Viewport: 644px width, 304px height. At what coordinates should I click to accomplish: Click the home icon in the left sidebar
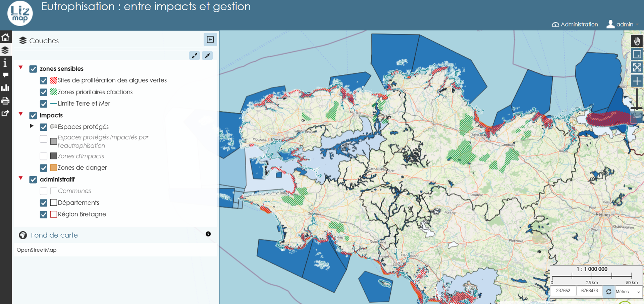[5, 37]
